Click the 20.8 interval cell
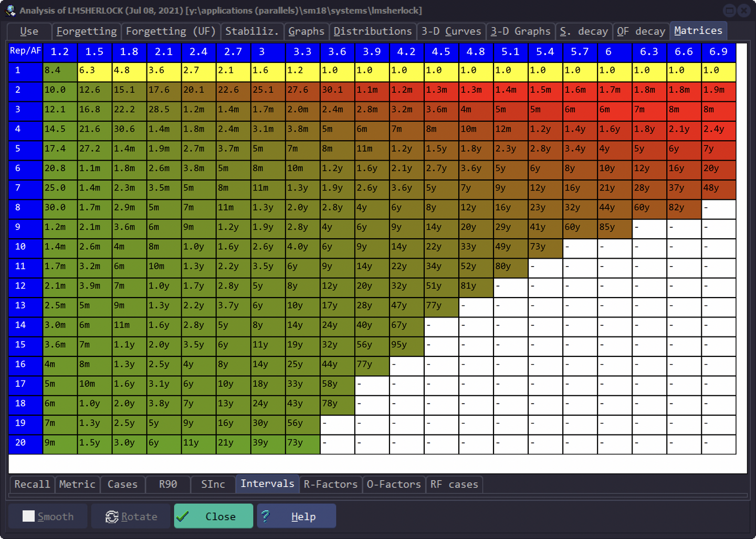The width and height of the screenshot is (756, 539). [60, 170]
